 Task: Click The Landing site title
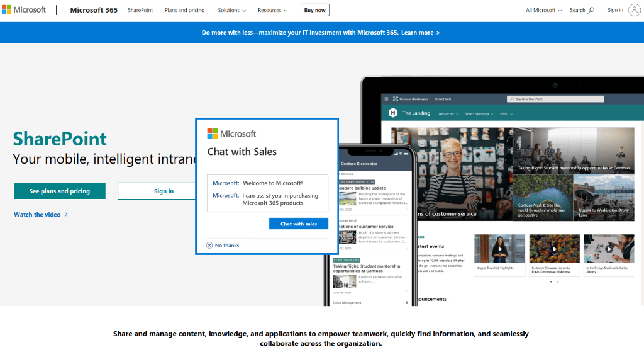[416, 113]
